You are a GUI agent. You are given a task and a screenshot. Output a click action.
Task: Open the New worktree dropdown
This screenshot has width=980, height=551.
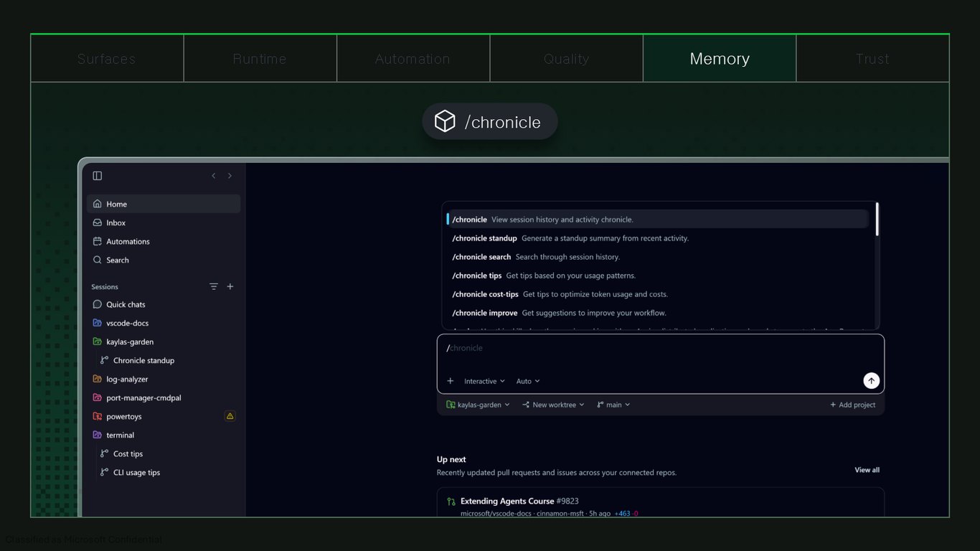tap(553, 405)
